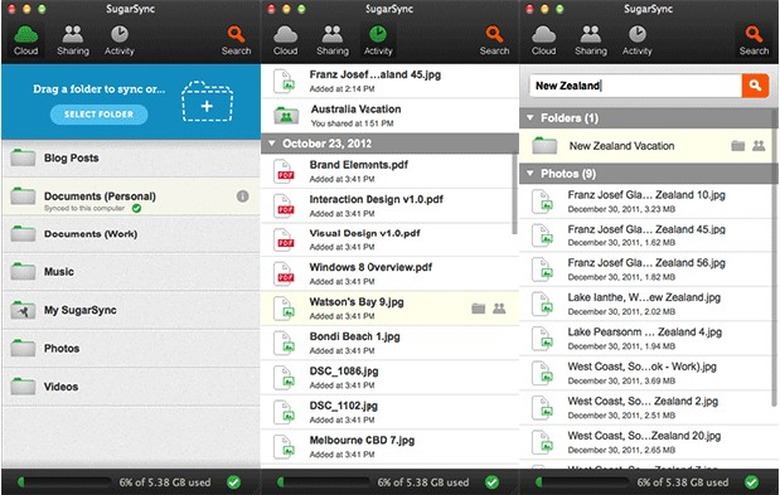Image resolution: width=780 pixels, height=495 pixels.
Task: Open Franz Josef...aland 45.jpg in the Activity list
Action: (x=390, y=81)
